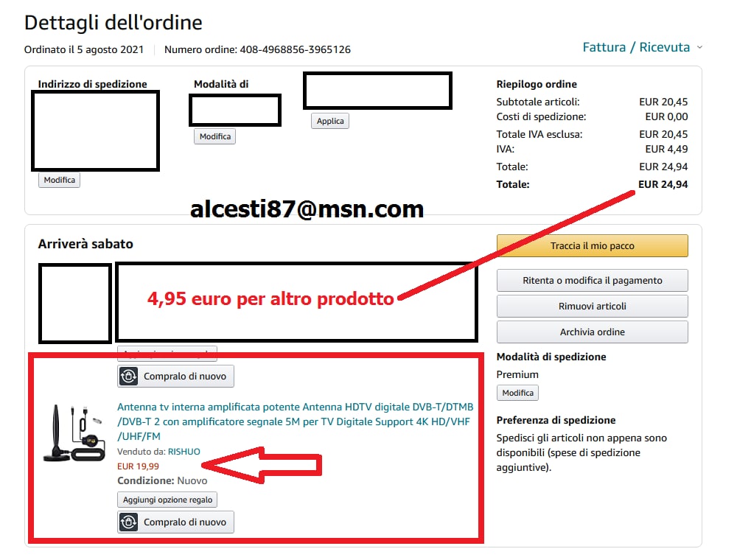Click Compralo di nuovo below antenna product
The image size is (737, 560).
(175, 522)
